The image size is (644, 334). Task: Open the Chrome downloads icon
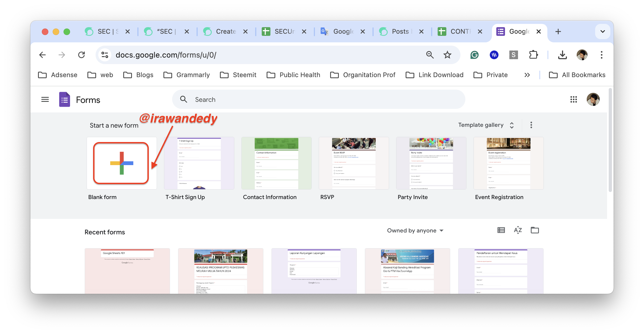562,55
